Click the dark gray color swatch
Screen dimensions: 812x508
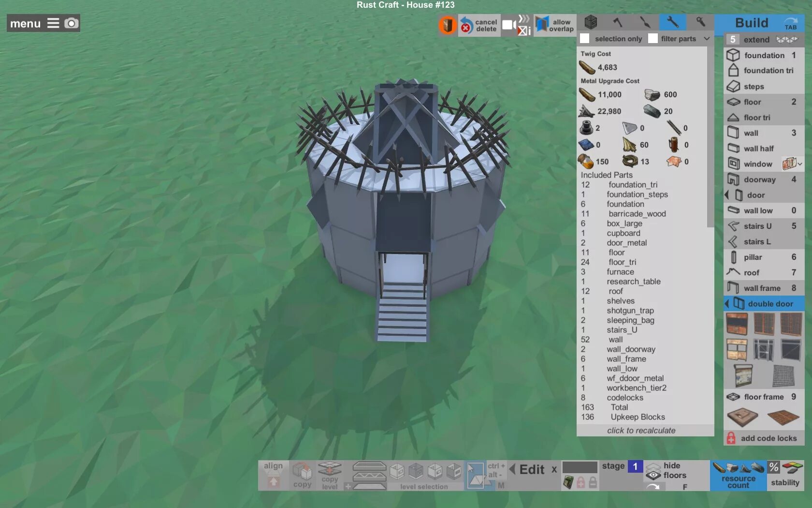point(580,467)
